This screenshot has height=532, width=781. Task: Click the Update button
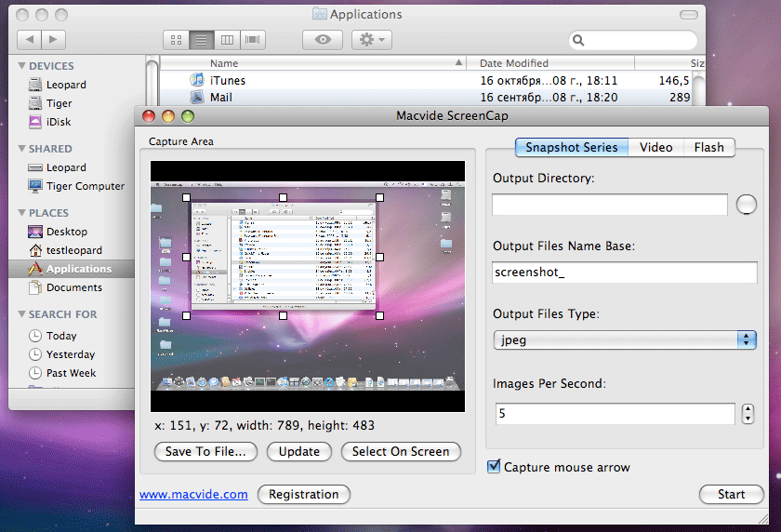[299, 451]
